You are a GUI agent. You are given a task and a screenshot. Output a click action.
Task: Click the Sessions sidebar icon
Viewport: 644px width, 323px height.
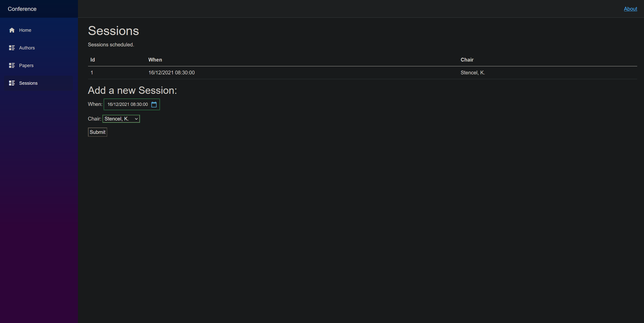click(x=12, y=83)
